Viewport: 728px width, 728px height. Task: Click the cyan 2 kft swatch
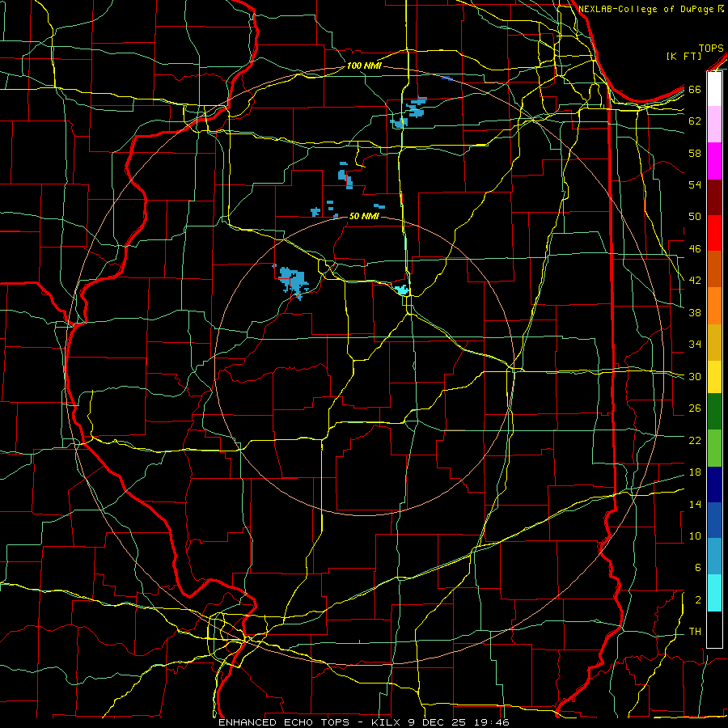coord(714,593)
